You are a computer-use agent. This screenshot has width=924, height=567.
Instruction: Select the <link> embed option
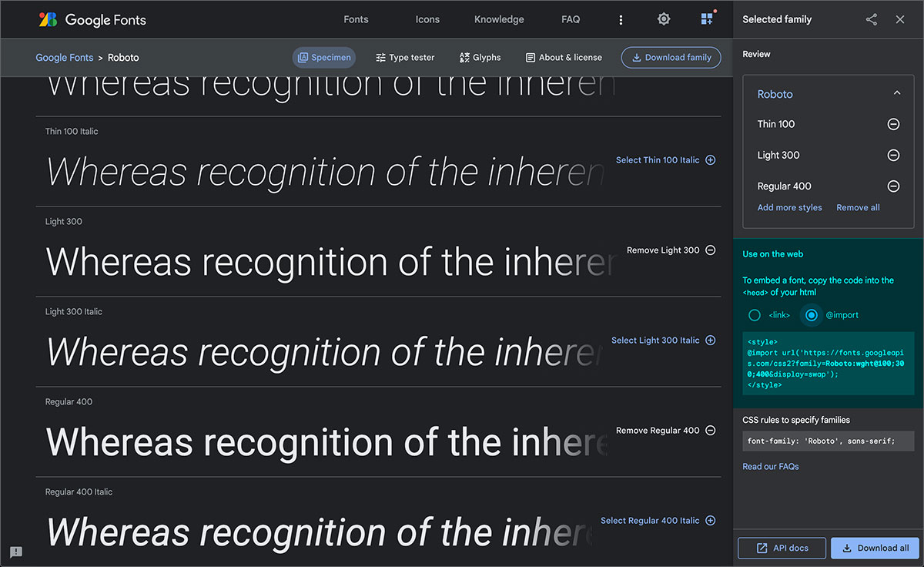click(754, 315)
